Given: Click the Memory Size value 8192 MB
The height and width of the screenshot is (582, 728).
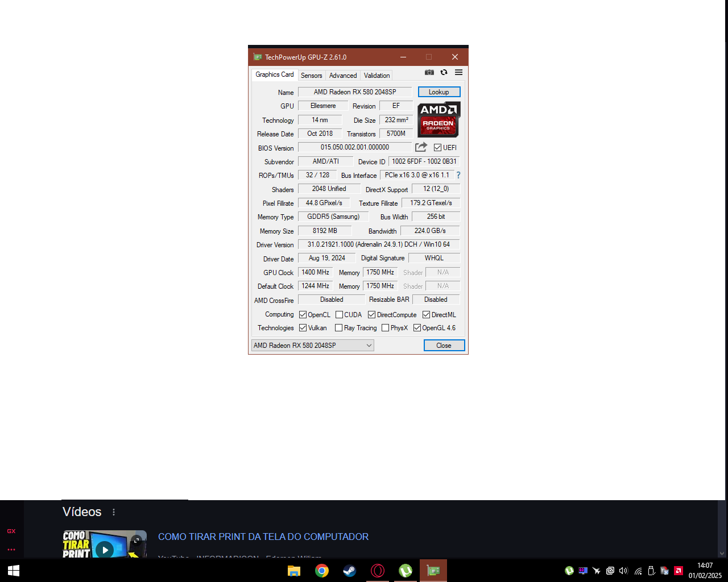Looking at the screenshot, I should (x=325, y=231).
